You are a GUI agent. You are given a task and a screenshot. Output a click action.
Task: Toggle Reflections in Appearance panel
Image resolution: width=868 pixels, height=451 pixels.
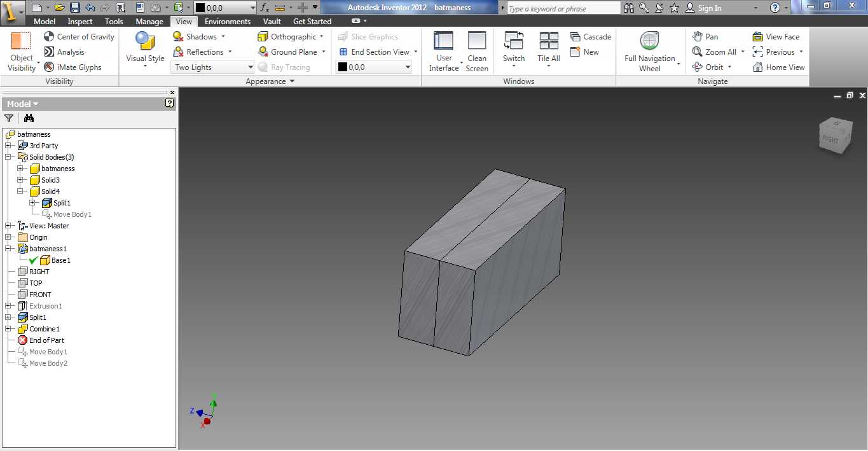(x=198, y=52)
